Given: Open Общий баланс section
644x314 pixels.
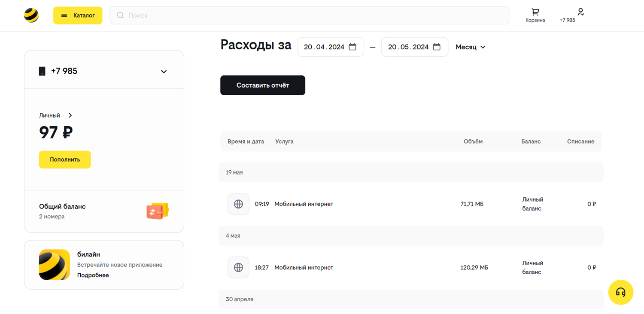Looking at the screenshot, I should [x=104, y=211].
